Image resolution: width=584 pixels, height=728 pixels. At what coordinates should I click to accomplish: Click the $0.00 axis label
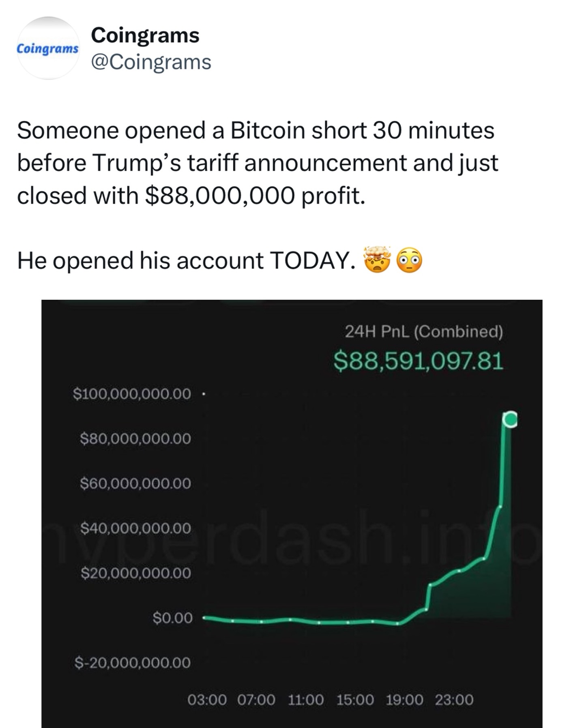point(172,618)
